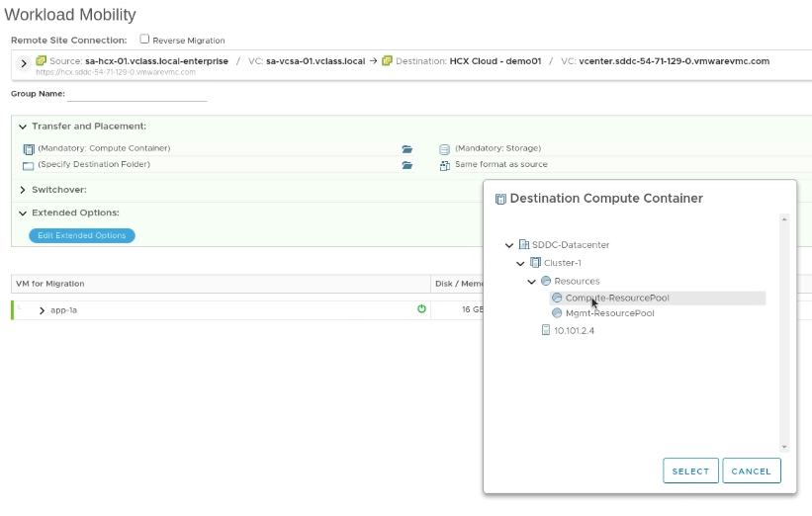Screen dimensions: 812x516
Task: Expand the Remote Site Connection details chevron
Action: 24,63
